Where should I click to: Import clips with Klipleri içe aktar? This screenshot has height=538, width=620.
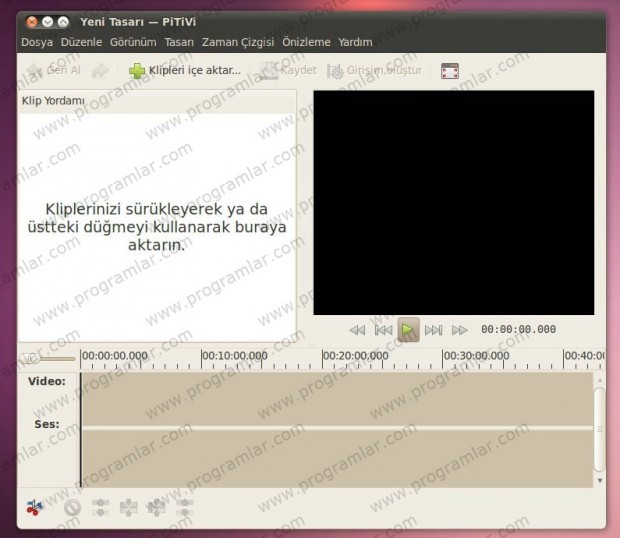point(185,71)
